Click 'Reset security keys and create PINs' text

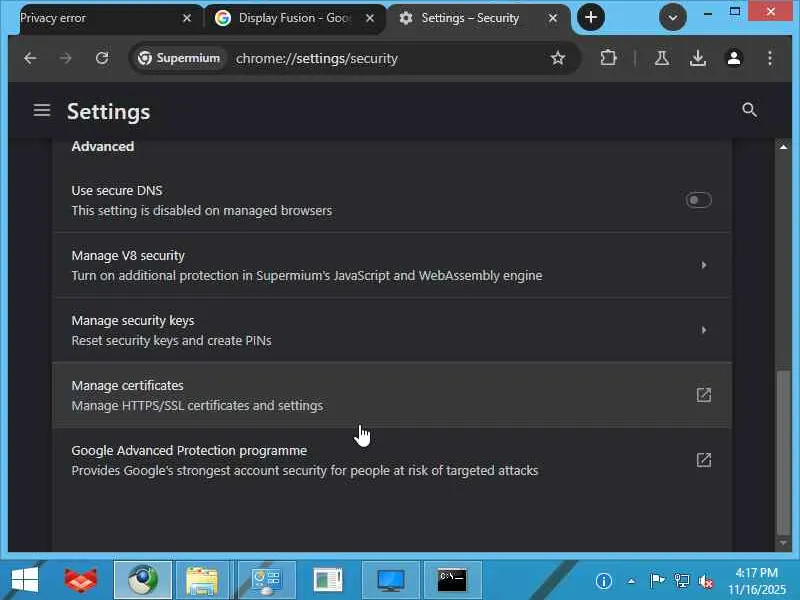171,340
